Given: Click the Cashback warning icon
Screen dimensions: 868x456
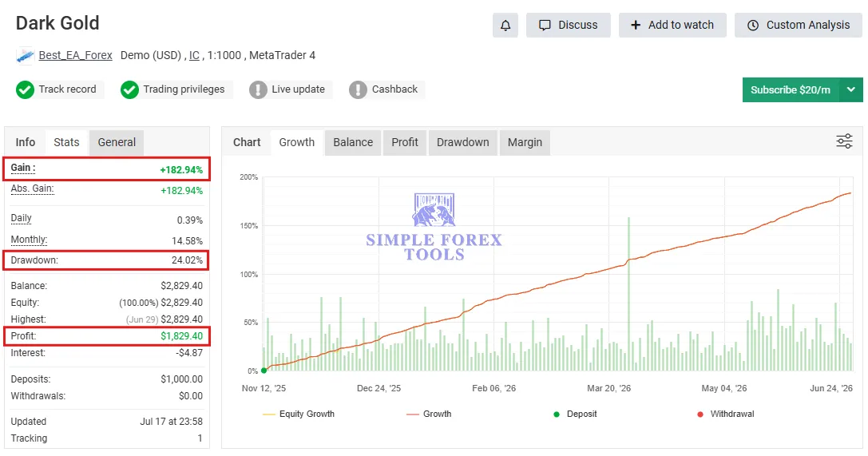Looking at the screenshot, I should [x=359, y=89].
